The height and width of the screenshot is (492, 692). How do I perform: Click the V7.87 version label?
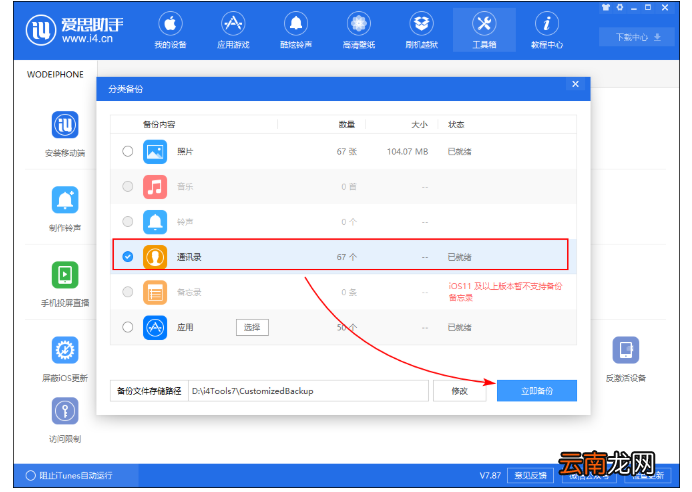click(x=490, y=475)
